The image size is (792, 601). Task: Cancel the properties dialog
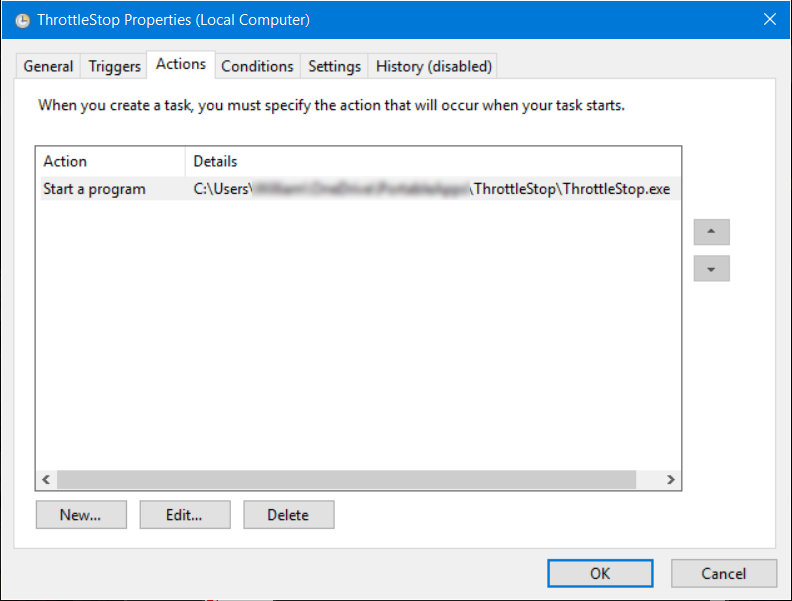coord(724,573)
